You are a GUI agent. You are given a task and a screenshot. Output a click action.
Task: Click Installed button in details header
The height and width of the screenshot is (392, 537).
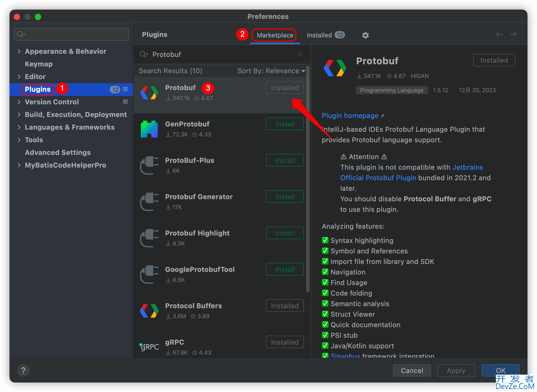tap(494, 60)
